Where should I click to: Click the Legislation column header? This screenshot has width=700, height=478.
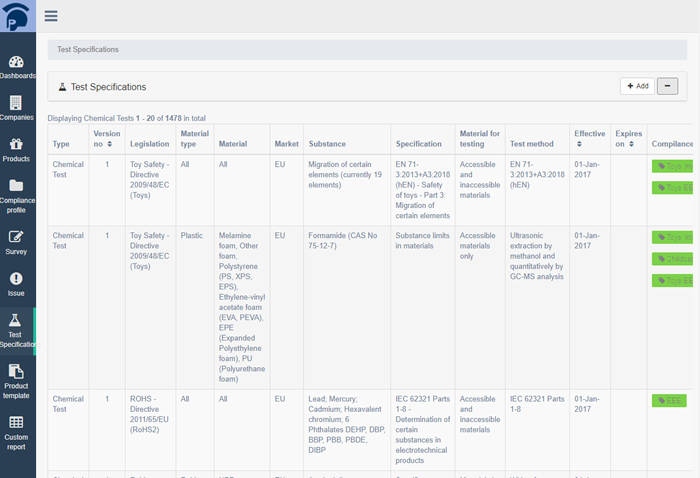(149, 144)
